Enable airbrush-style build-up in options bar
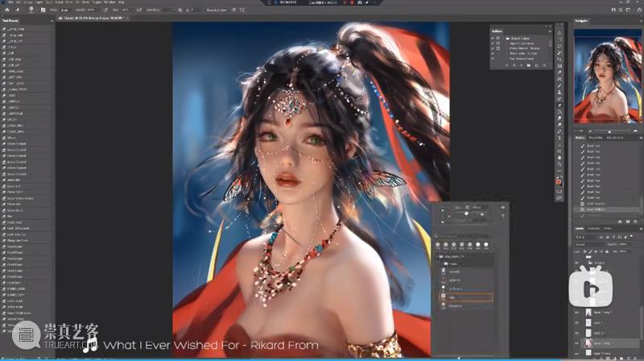This screenshot has width=644, height=361. point(138,10)
